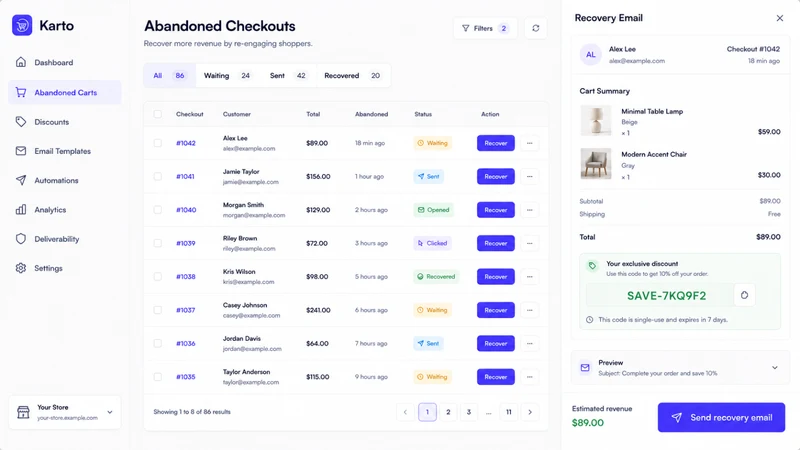This screenshot has height=450, width=800.
Task: Check the box for checkout #1041
Action: point(158,177)
